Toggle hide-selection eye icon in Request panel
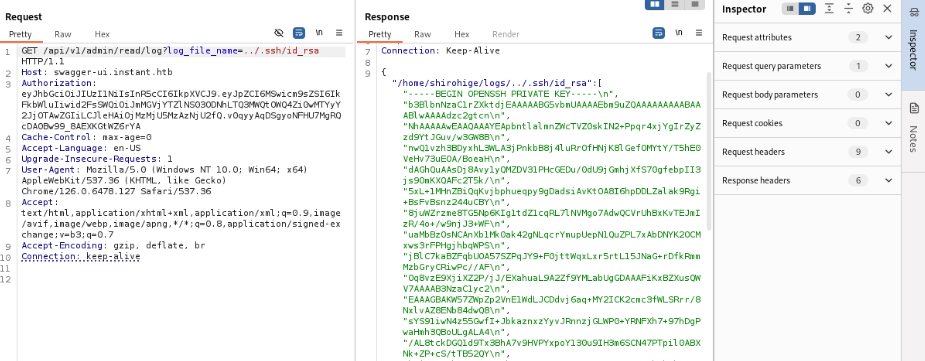Image resolution: width=925 pixels, height=361 pixels. tap(280, 33)
